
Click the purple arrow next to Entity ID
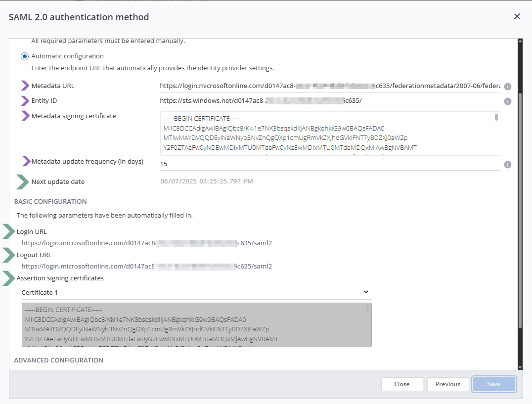coord(25,101)
